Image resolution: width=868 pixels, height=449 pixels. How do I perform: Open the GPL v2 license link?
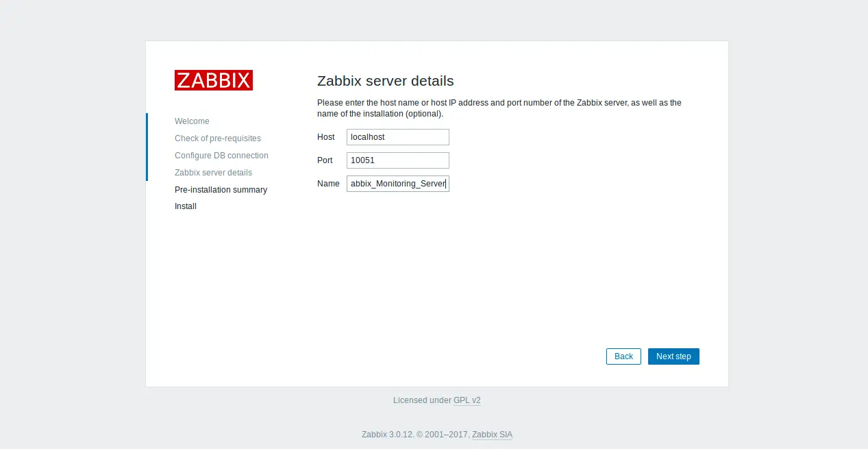click(x=467, y=400)
